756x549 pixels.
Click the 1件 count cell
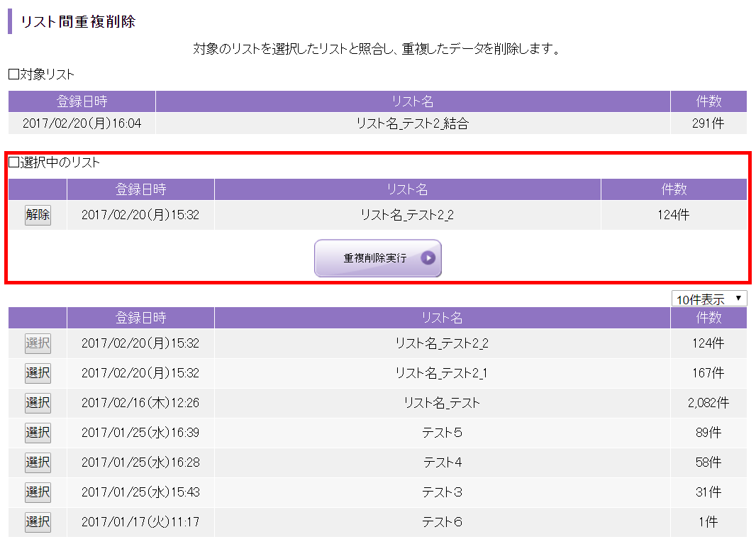point(708,522)
